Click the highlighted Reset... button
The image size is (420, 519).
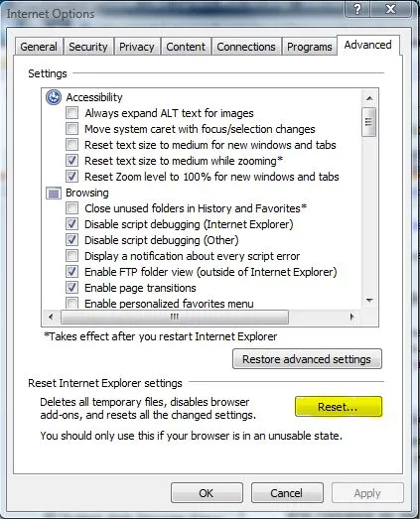coord(339,407)
